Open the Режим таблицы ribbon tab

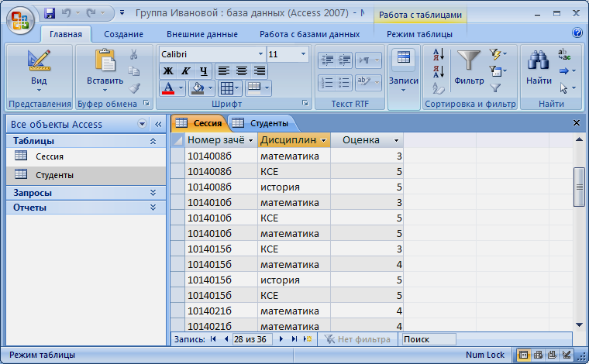pos(419,34)
